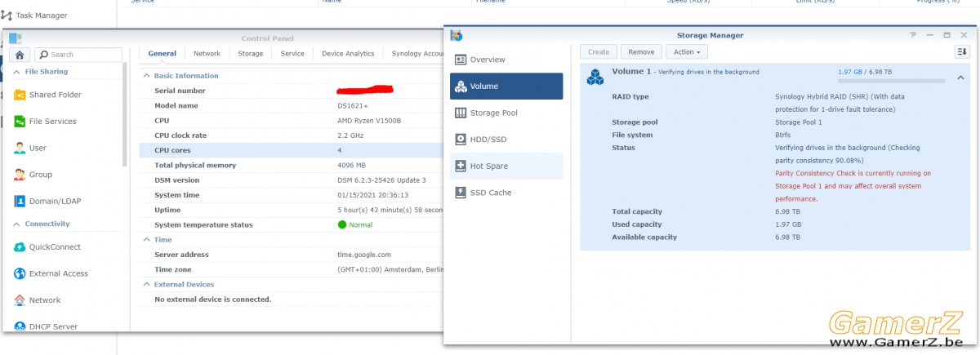Switch to the Synology Account tab
Screen dimensions: 980x355
point(416,54)
